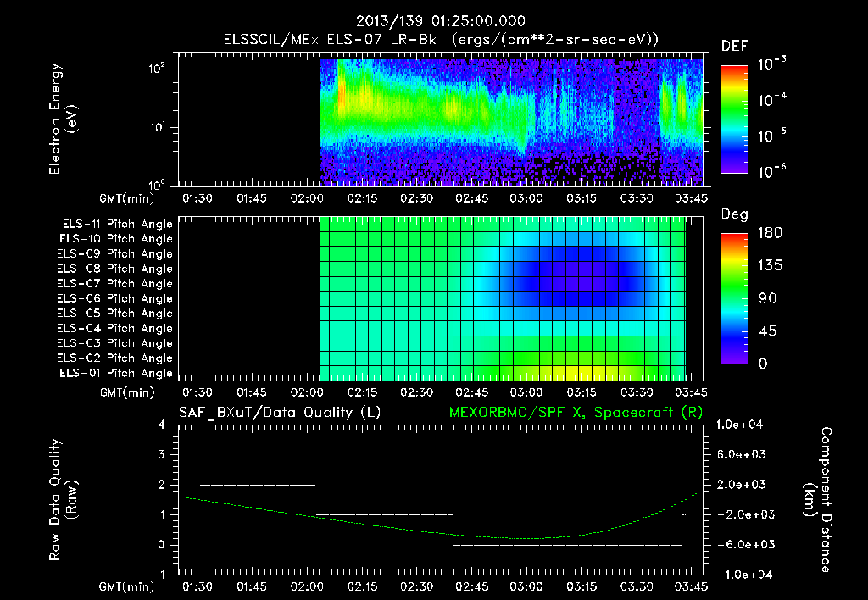
Task: Click the 01:30 tick on the bottom time axis
Action: pyautogui.click(x=197, y=586)
